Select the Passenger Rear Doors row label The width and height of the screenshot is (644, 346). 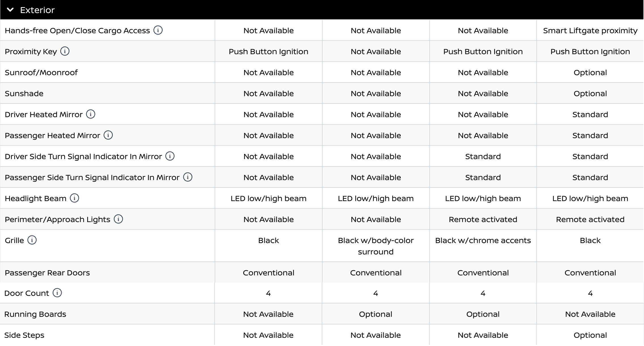pos(47,273)
